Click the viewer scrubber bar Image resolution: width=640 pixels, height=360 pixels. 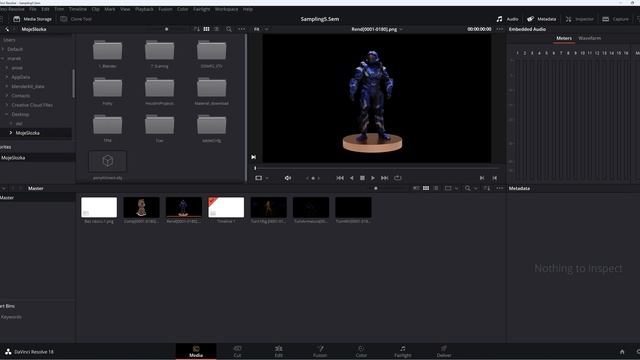click(377, 168)
